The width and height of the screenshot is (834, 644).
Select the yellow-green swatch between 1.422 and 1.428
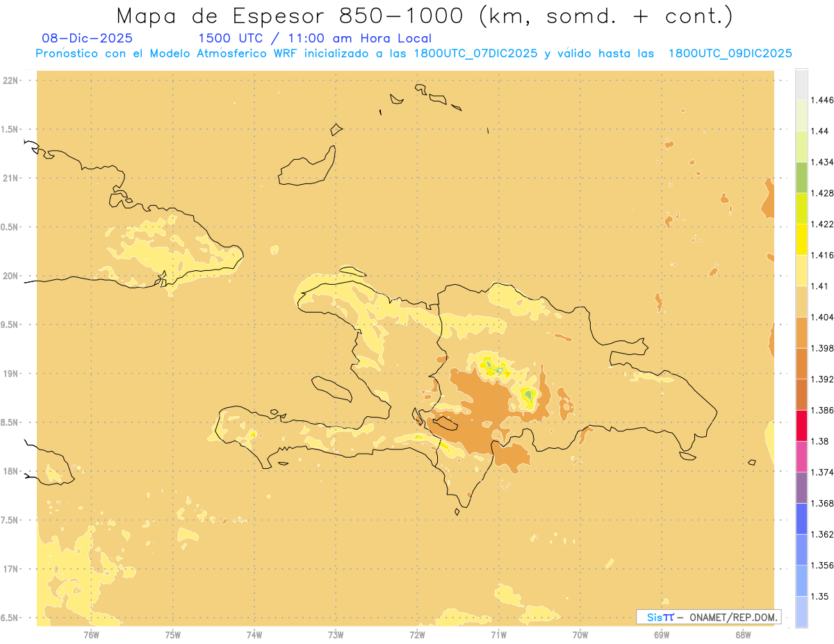801,208
